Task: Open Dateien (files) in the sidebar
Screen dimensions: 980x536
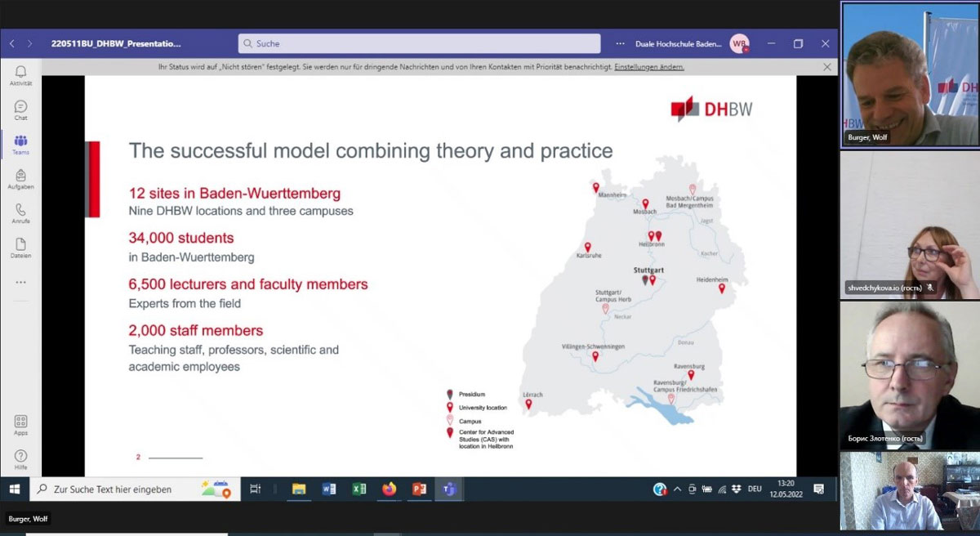Action: click(20, 248)
